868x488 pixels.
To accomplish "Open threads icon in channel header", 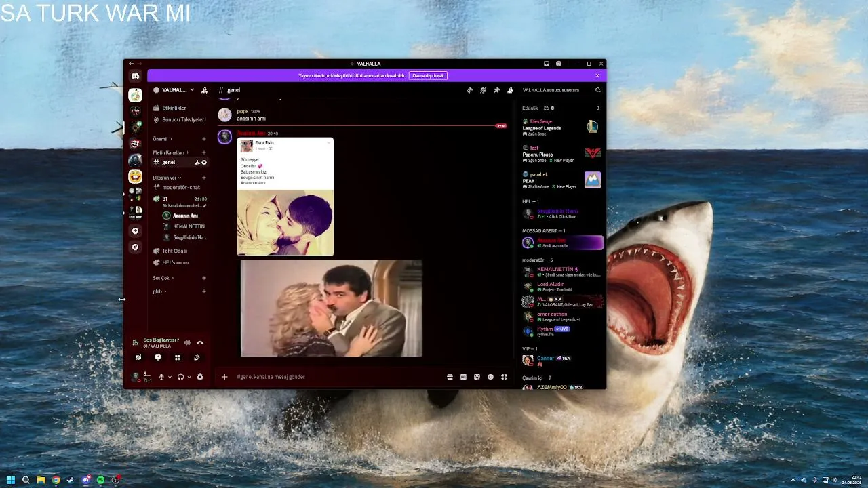I will point(469,90).
